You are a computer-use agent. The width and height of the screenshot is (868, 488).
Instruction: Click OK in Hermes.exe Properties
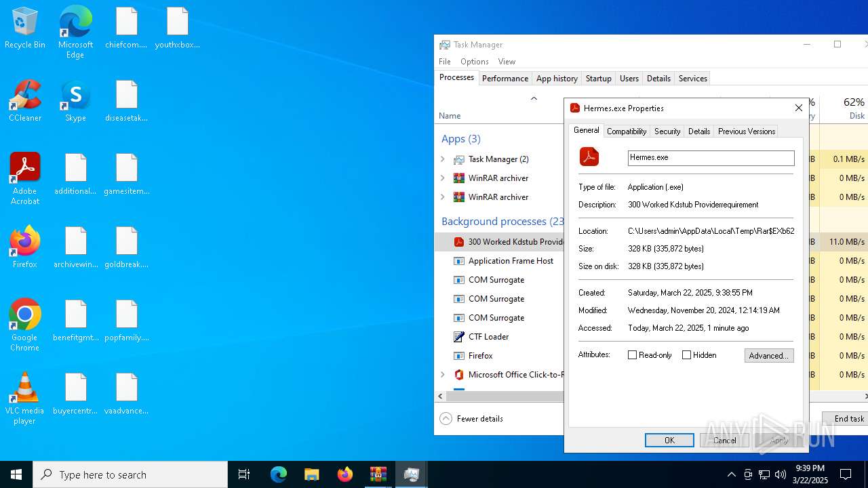coord(669,441)
